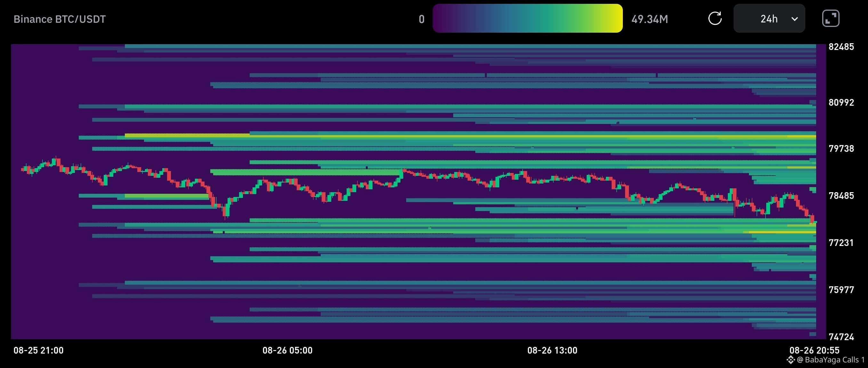Image resolution: width=868 pixels, height=368 pixels.
Task: Expand the chart to fullscreen
Action: click(x=831, y=19)
